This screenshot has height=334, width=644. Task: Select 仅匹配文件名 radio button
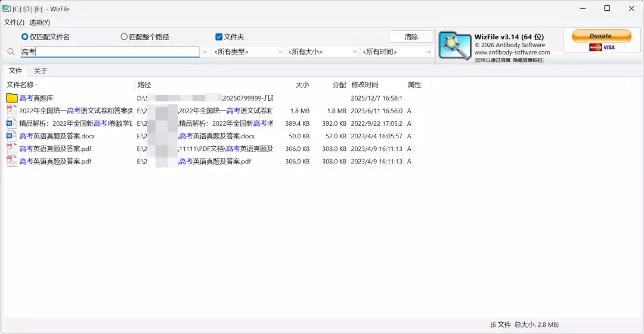pos(24,37)
